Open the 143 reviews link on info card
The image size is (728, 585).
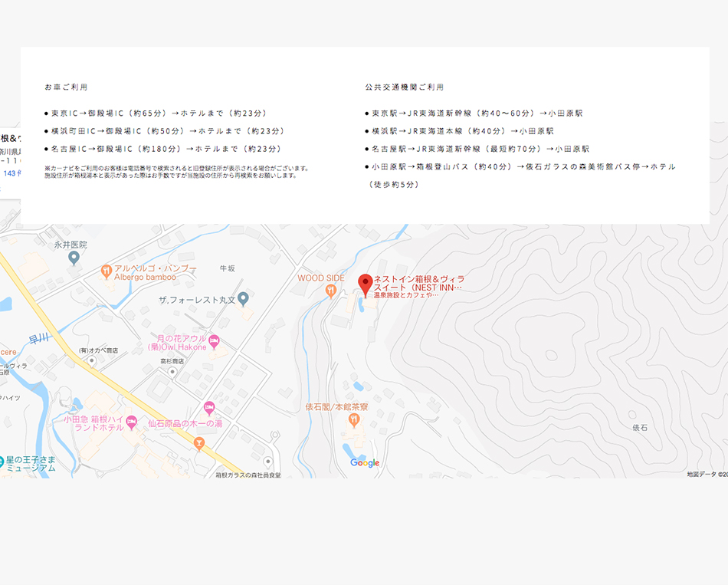pos(11,173)
